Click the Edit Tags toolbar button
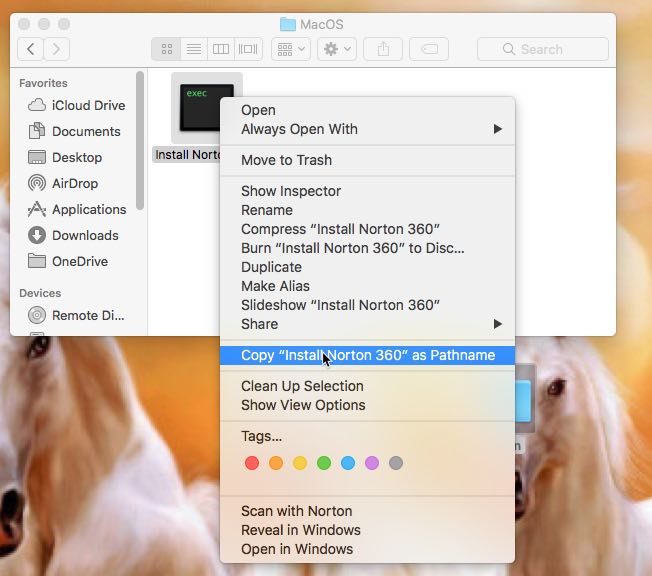The width and height of the screenshot is (652, 576). pyautogui.click(x=429, y=49)
